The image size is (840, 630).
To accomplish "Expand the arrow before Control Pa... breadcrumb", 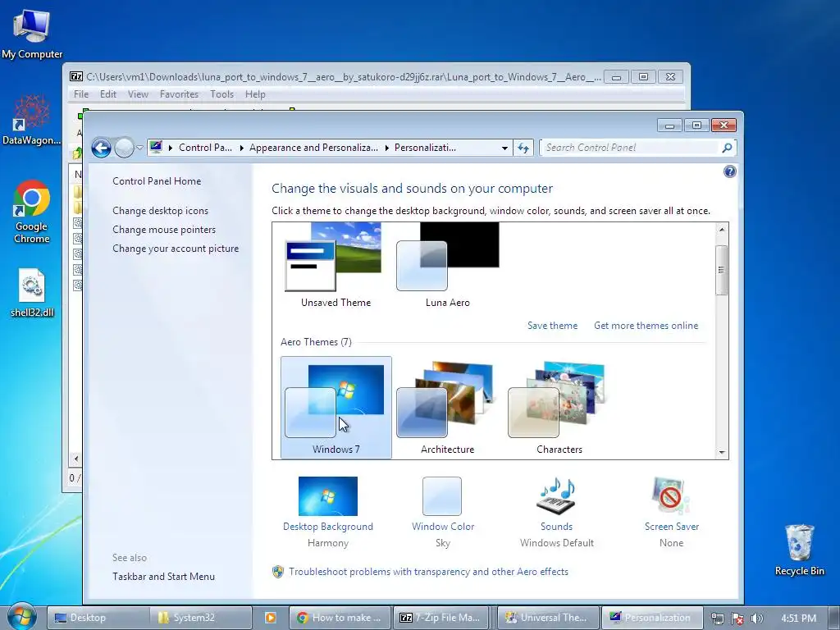I will click(x=171, y=148).
